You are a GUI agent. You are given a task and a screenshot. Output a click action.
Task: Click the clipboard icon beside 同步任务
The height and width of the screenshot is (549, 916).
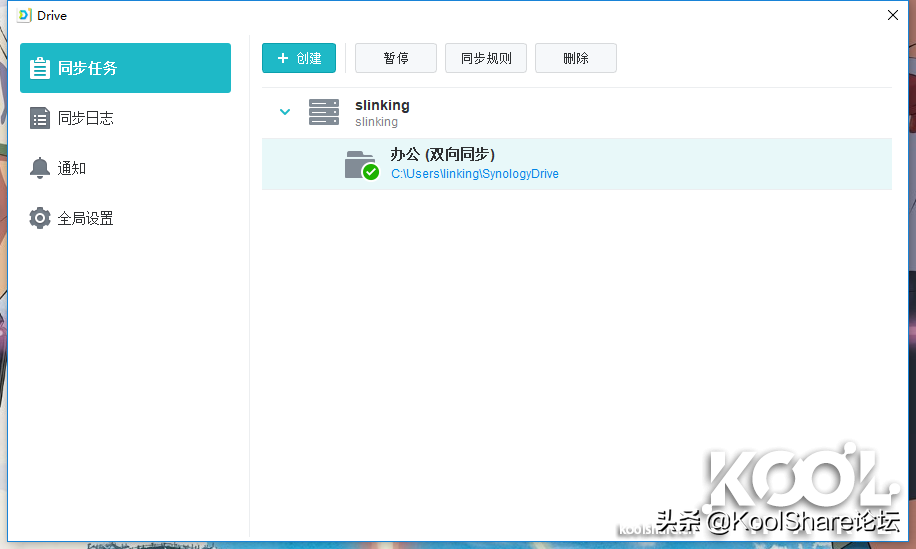coord(40,68)
